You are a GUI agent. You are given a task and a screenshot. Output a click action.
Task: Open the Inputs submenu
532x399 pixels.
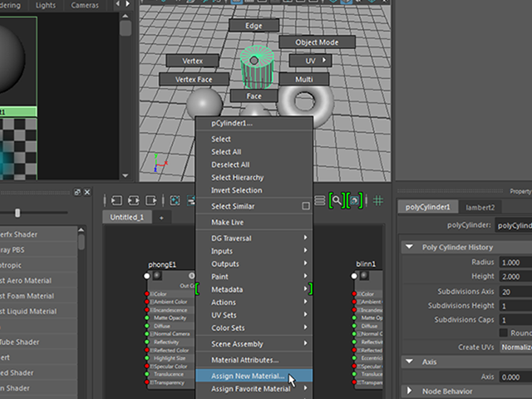[x=254, y=251]
